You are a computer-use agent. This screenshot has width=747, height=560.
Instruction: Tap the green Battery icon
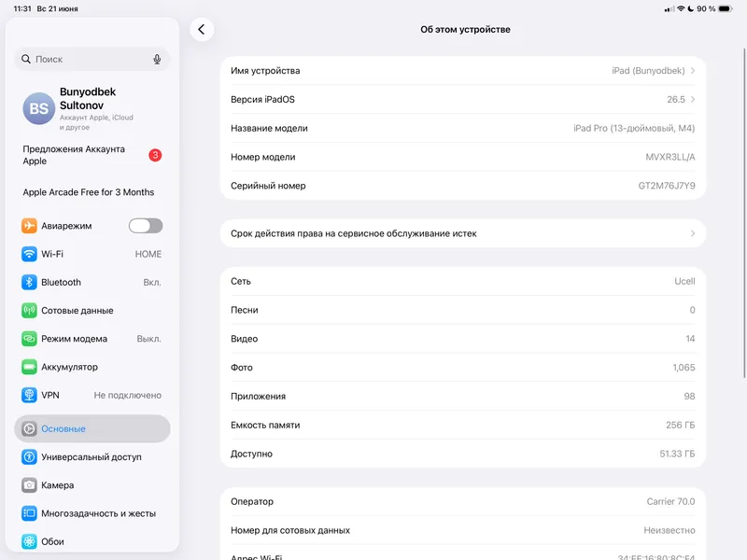pyautogui.click(x=29, y=367)
